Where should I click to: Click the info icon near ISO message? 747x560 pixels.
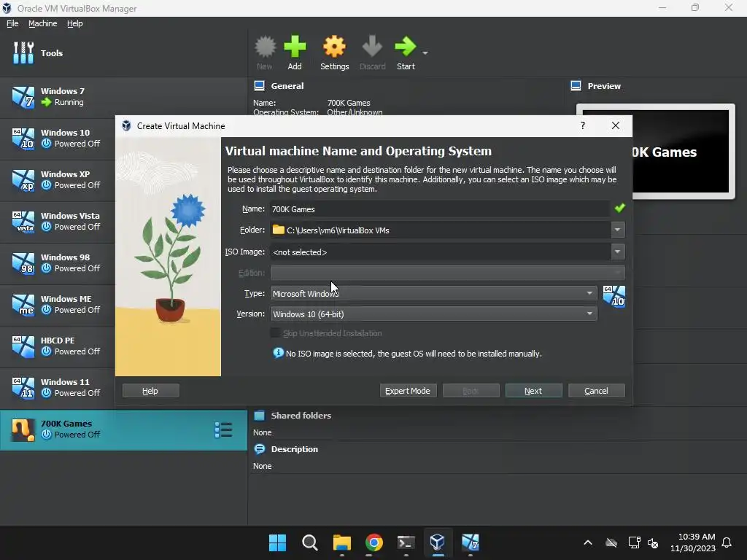(x=278, y=353)
